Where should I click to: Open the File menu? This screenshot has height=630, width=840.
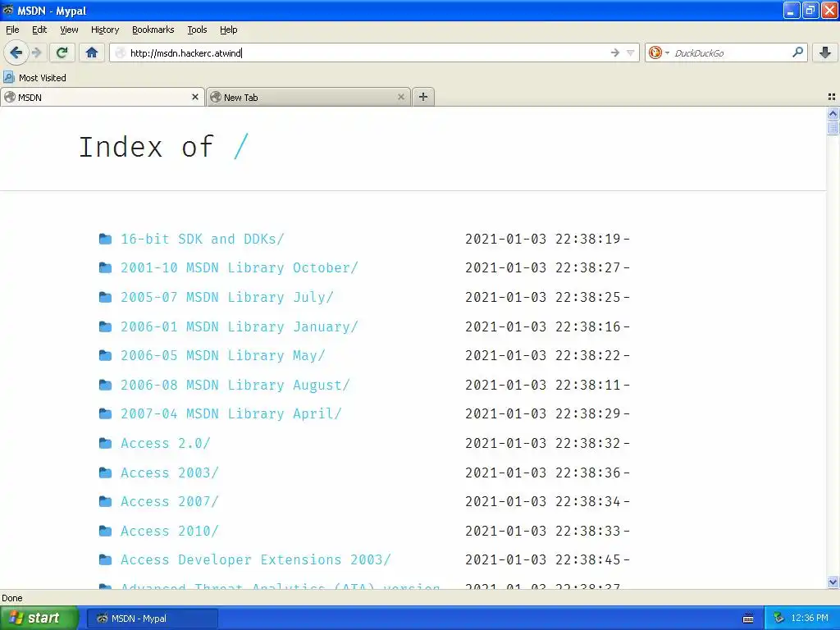pos(12,30)
